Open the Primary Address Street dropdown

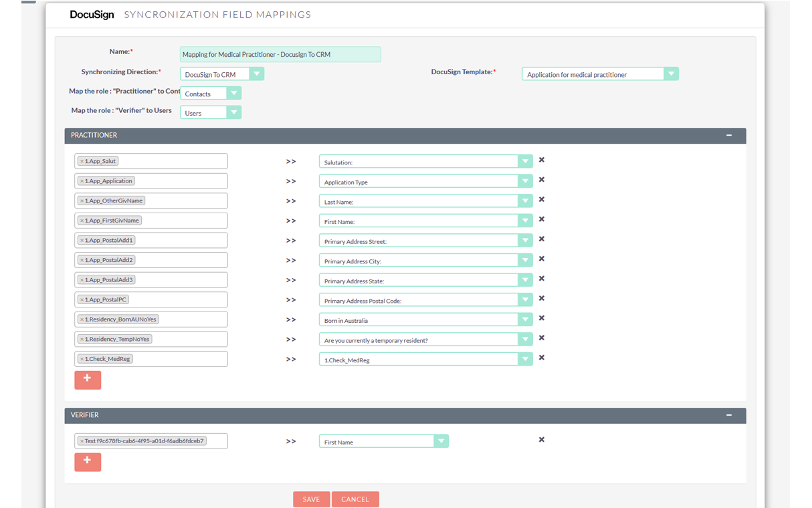426,241
